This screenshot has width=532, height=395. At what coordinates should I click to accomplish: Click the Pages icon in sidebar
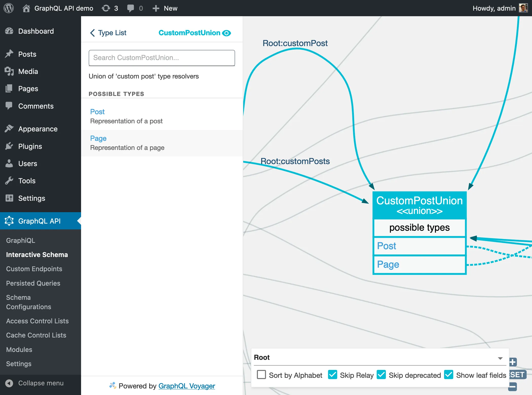(9, 89)
